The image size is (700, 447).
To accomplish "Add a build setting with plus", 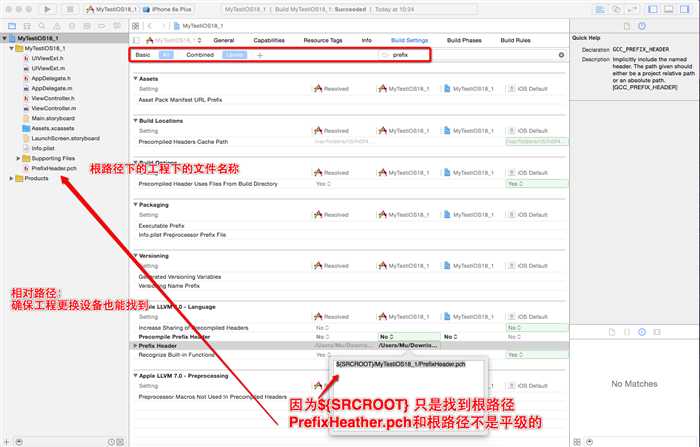I will click(260, 55).
